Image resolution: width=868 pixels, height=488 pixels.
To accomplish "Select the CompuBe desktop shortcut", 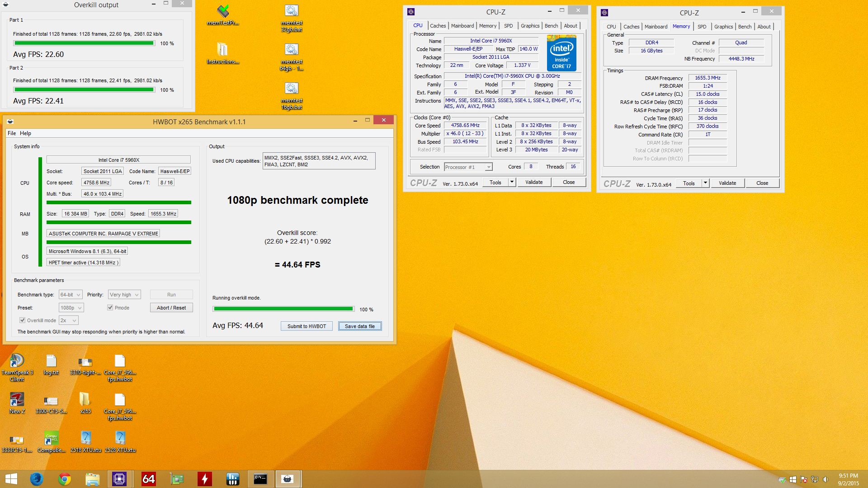I will click(x=51, y=442).
